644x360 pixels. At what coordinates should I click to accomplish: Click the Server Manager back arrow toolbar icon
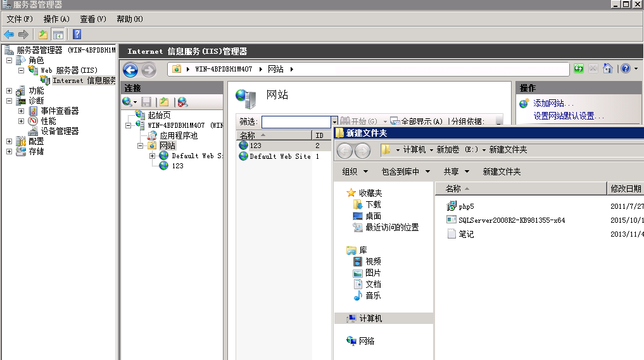(9, 34)
